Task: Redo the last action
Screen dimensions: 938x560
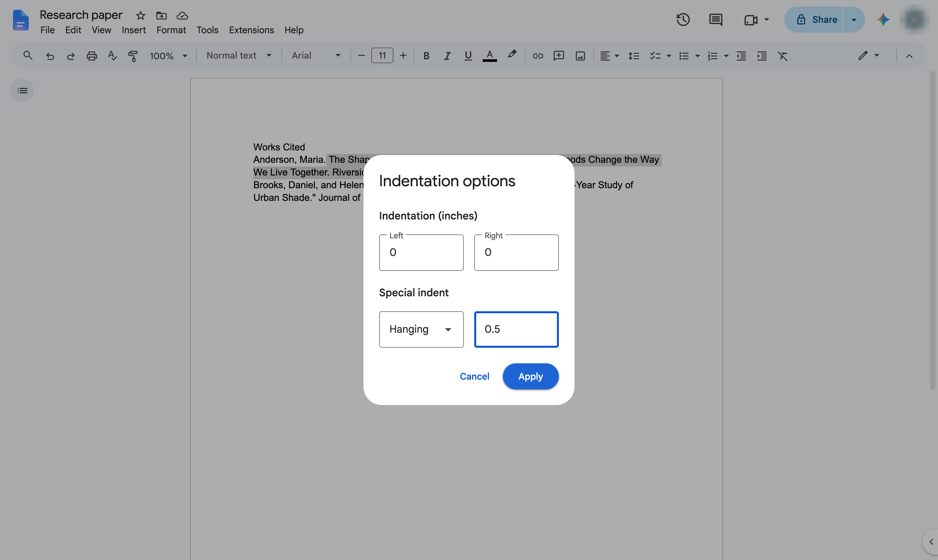Action: [x=71, y=56]
